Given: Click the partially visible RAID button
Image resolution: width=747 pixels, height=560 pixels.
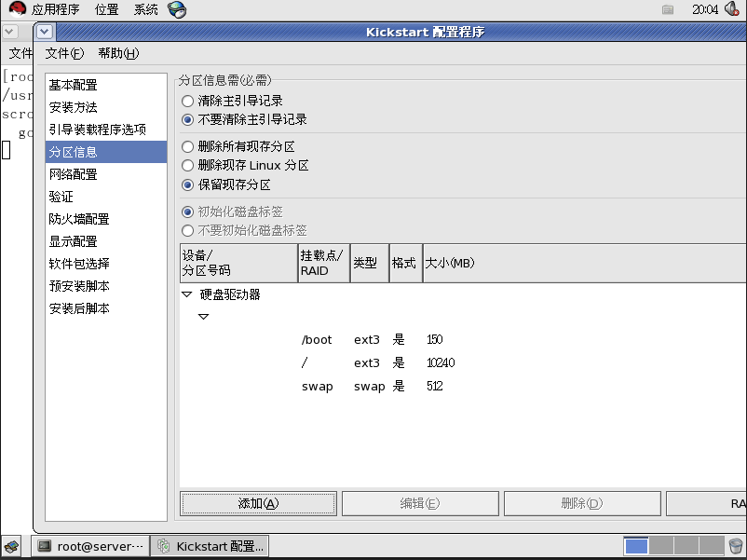Looking at the screenshot, I should pyautogui.click(x=707, y=504).
